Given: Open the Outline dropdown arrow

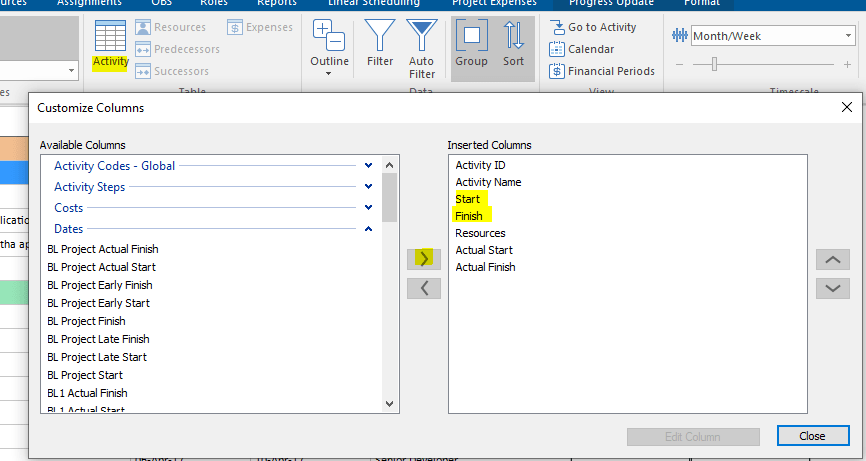Looking at the screenshot, I should (329, 73).
